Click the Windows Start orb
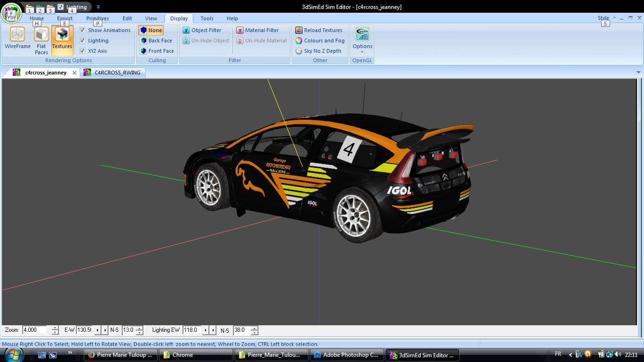The width and height of the screenshot is (644, 362). tap(14, 354)
